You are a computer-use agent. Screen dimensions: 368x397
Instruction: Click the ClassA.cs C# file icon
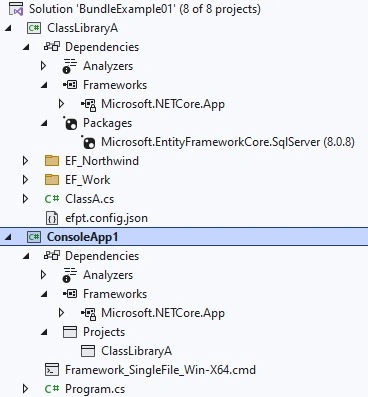[52, 199]
